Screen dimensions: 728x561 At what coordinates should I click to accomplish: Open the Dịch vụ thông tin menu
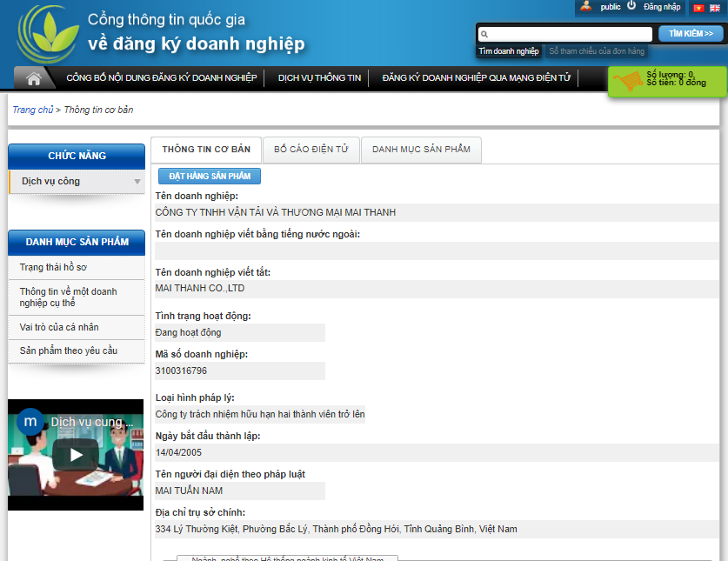click(319, 78)
